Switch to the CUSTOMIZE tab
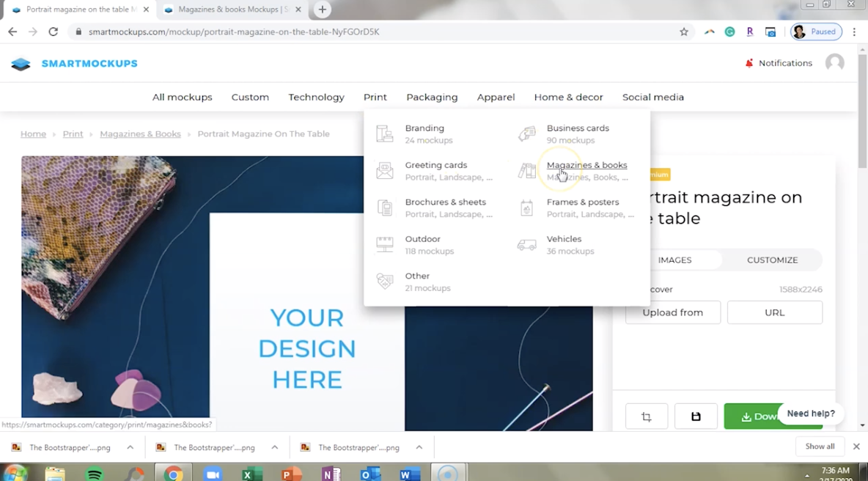Screen dimensions: 868x481 coord(772,260)
